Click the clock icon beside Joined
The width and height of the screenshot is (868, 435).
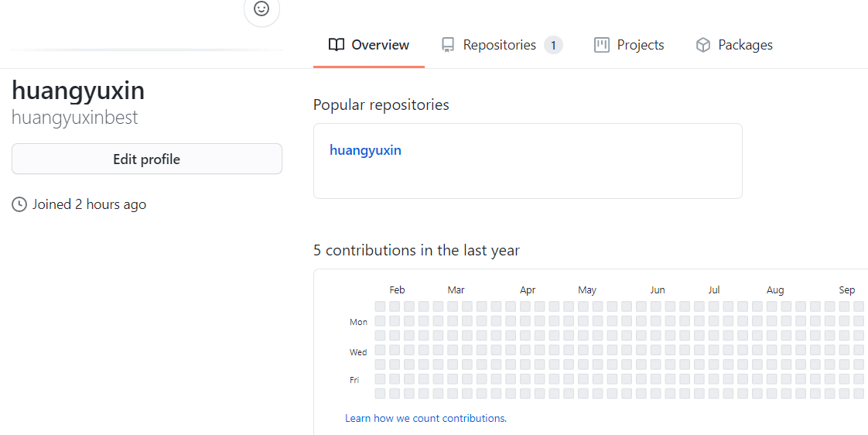pyautogui.click(x=19, y=204)
